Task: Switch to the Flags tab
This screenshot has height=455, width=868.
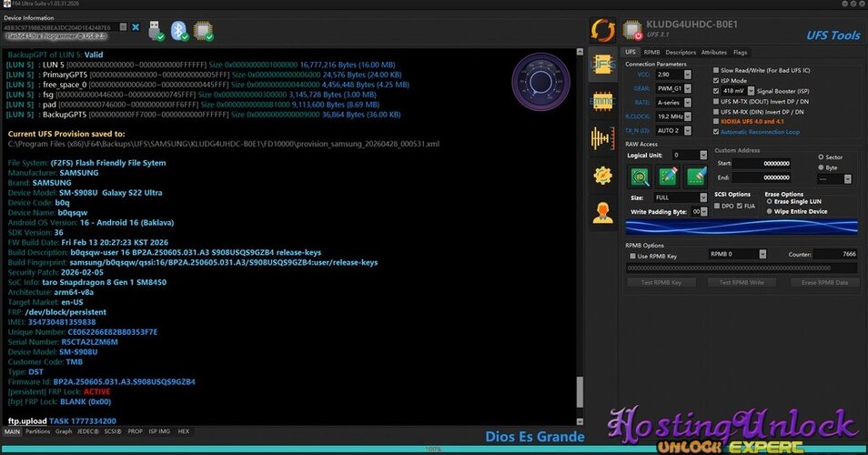Action: coord(740,53)
